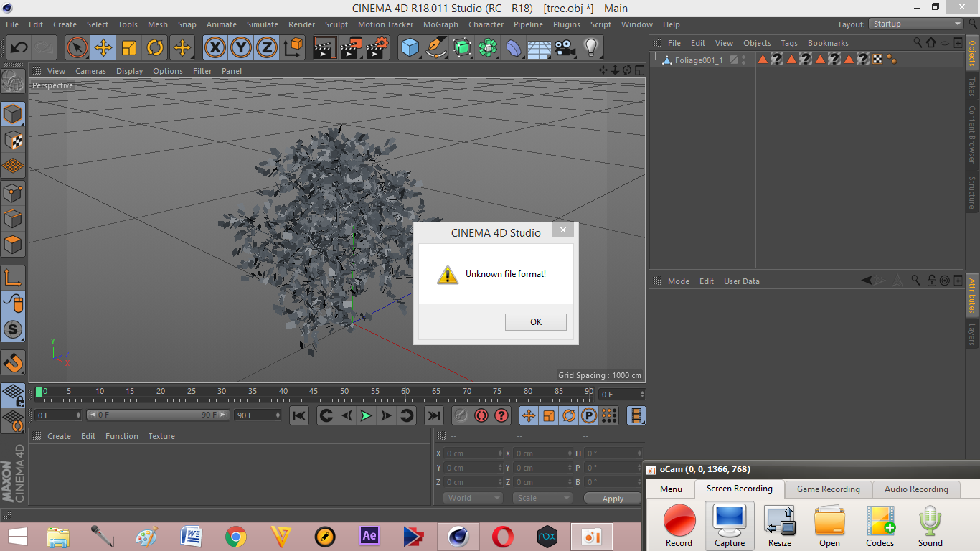
Task: Add a Cube primitive object
Action: (x=410, y=48)
